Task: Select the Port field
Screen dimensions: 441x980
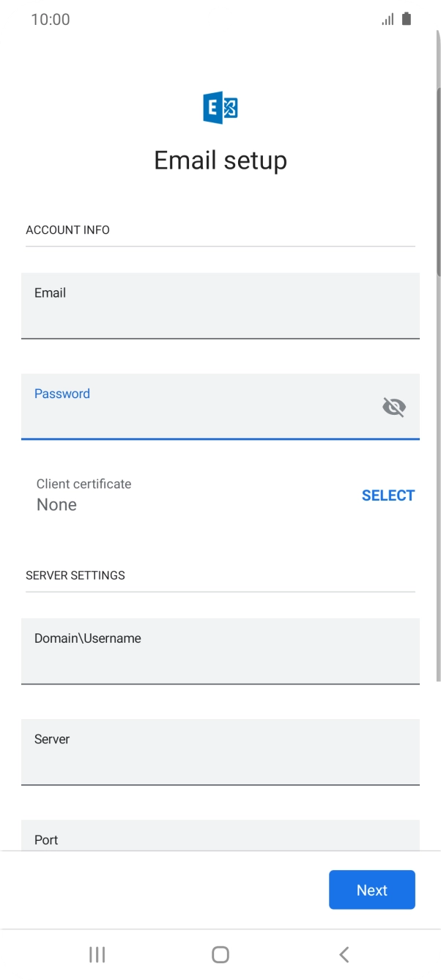Action: [220, 839]
